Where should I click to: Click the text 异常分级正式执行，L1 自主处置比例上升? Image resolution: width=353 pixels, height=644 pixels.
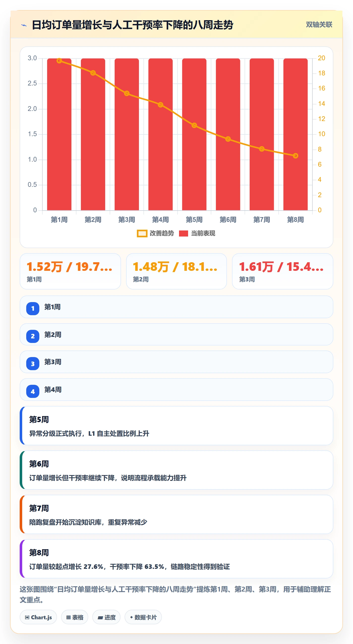(x=89, y=433)
